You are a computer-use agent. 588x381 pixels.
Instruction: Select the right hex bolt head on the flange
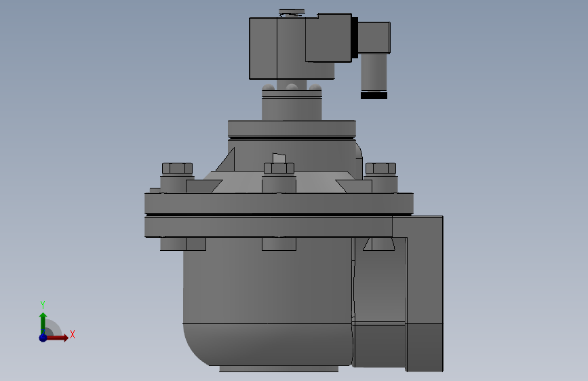point(380,168)
